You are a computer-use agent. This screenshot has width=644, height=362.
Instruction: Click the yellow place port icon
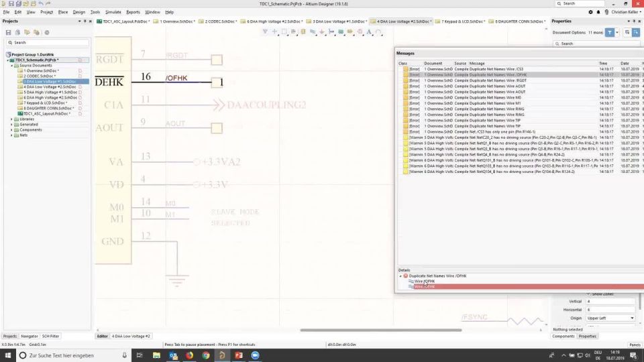tap(350, 32)
